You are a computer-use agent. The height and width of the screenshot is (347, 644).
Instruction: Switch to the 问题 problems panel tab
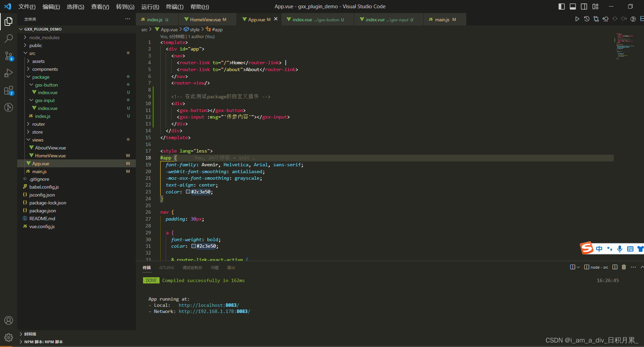pos(215,268)
